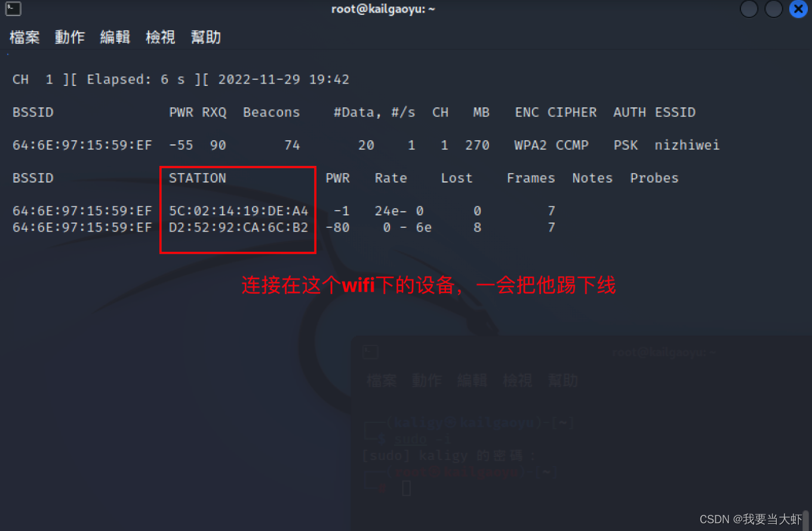This screenshot has width=812, height=531.
Task: Open 幫助 menu in background terminal
Action: 563,381
